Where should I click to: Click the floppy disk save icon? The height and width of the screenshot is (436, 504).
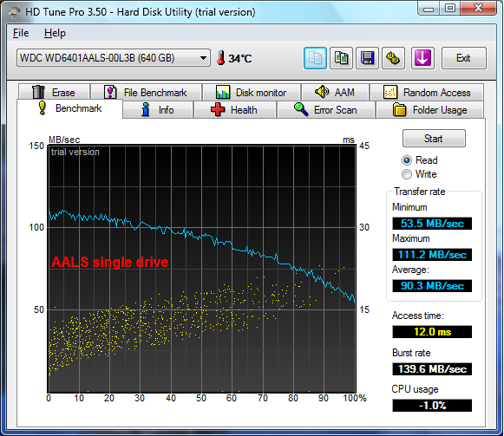367,58
